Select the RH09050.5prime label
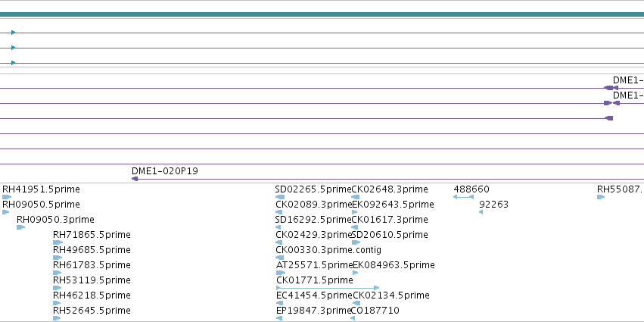644x322 pixels. click(x=41, y=205)
